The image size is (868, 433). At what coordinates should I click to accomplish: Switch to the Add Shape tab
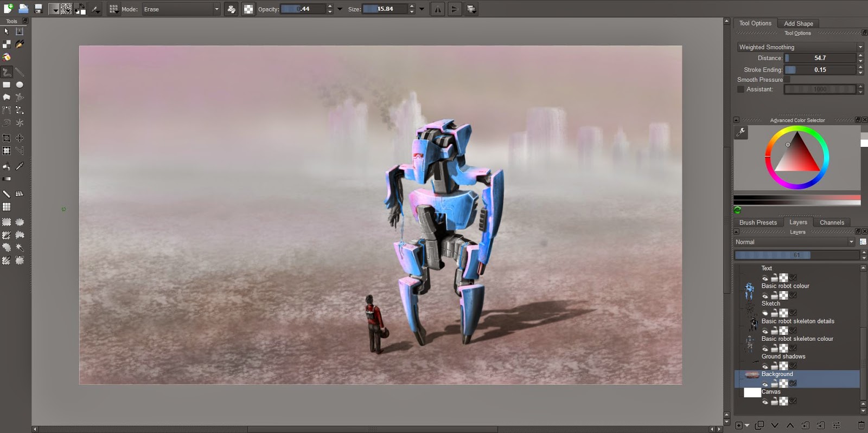pos(799,23)
